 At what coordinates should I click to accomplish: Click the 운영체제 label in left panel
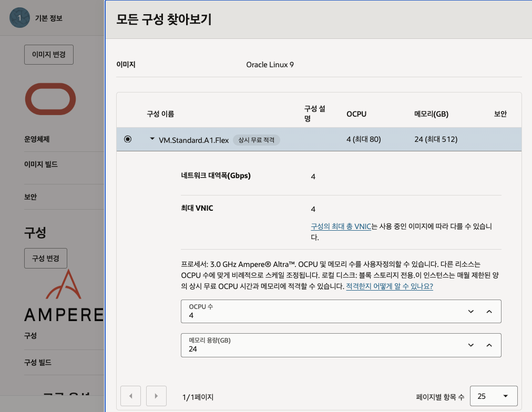click(37, 139)
